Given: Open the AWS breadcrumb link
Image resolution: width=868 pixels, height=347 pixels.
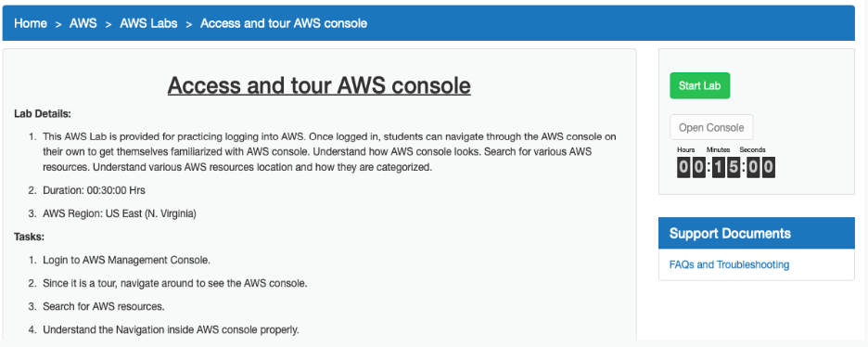Looking at the screenshot, I should coord(83,23).
